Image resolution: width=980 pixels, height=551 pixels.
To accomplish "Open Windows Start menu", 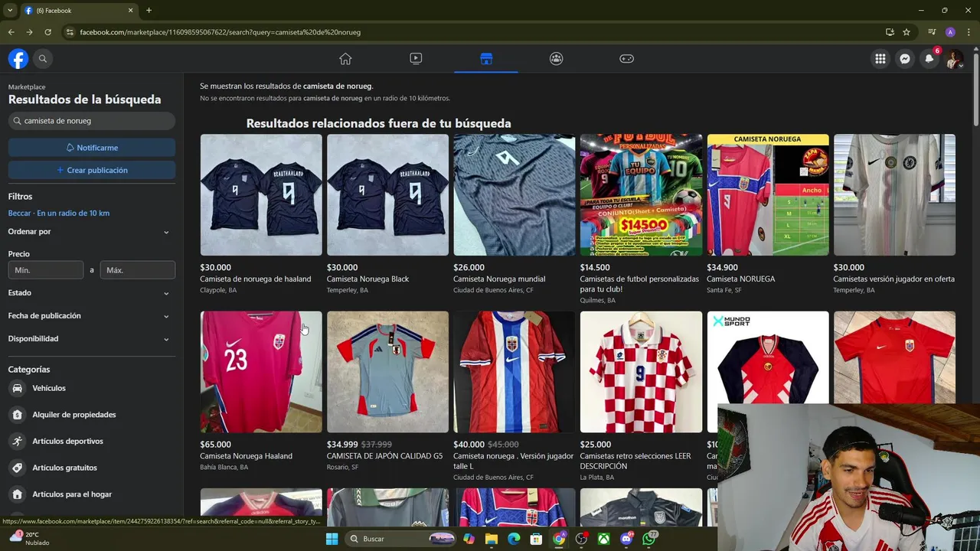I will [x=332, y=539].
